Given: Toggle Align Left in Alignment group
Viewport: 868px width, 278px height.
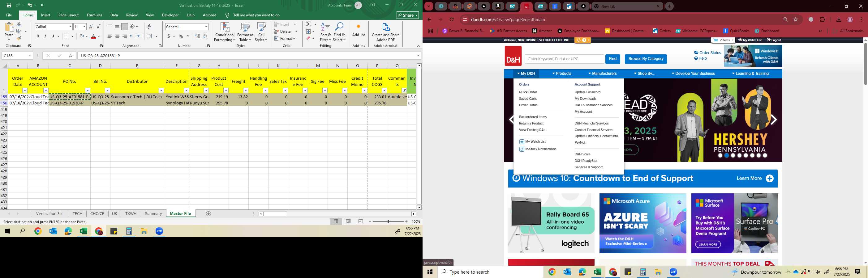Looking at the screenshot, I should pos(110,36).
